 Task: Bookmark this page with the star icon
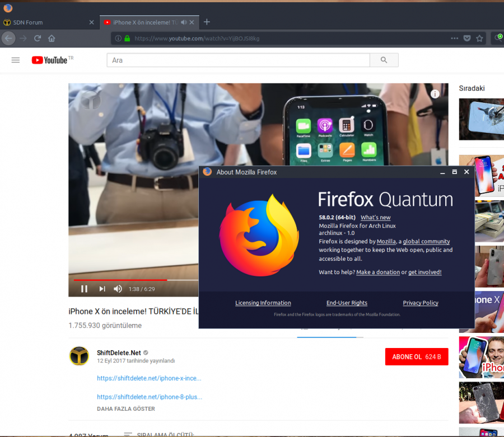[x=479, y=39]
